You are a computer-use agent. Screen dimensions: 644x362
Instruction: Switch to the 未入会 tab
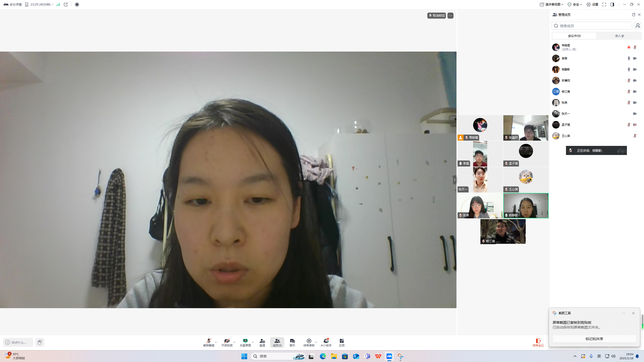619,36
